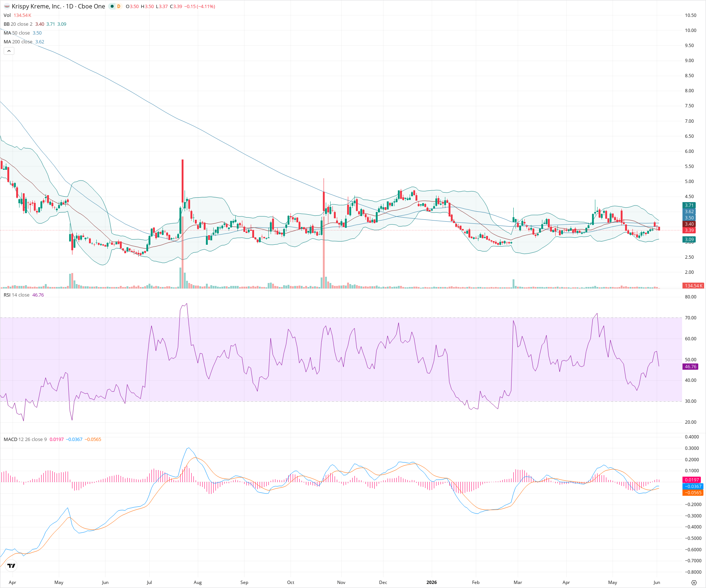
Task: Click the 3.09 lower band price label
Action: (689, 240)
